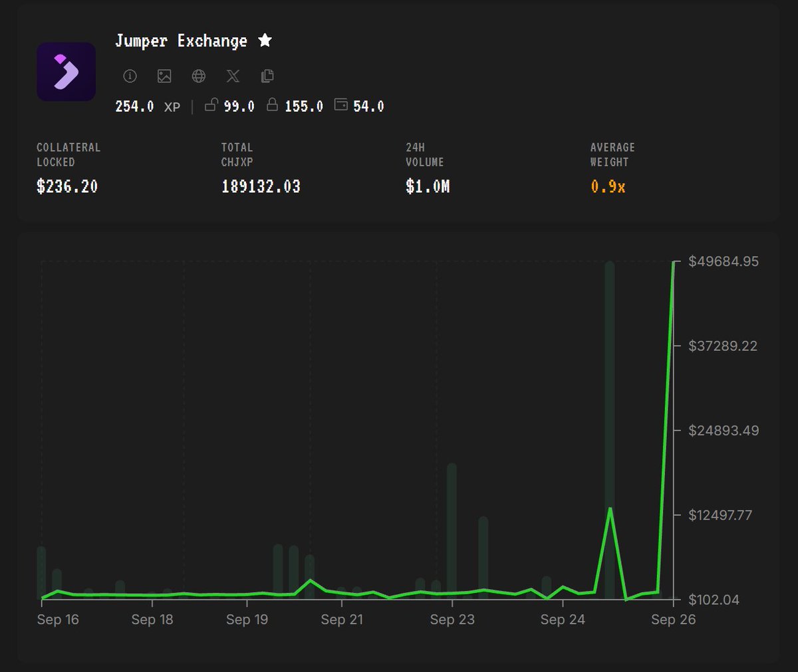Viewport: 798px width, 672px height.
Task: Click the $24893.49 axis label
Action: [x=724, y=430]
